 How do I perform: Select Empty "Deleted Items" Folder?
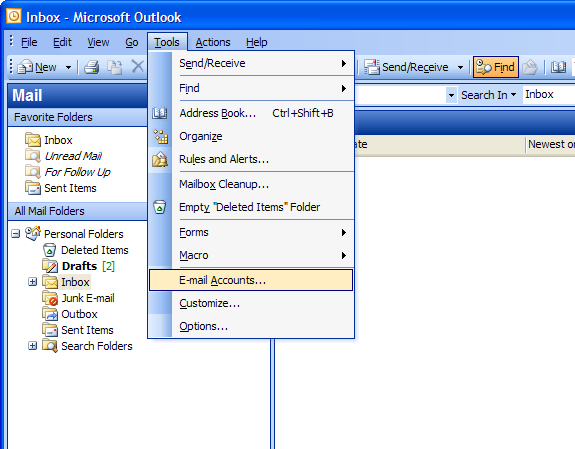251,207
